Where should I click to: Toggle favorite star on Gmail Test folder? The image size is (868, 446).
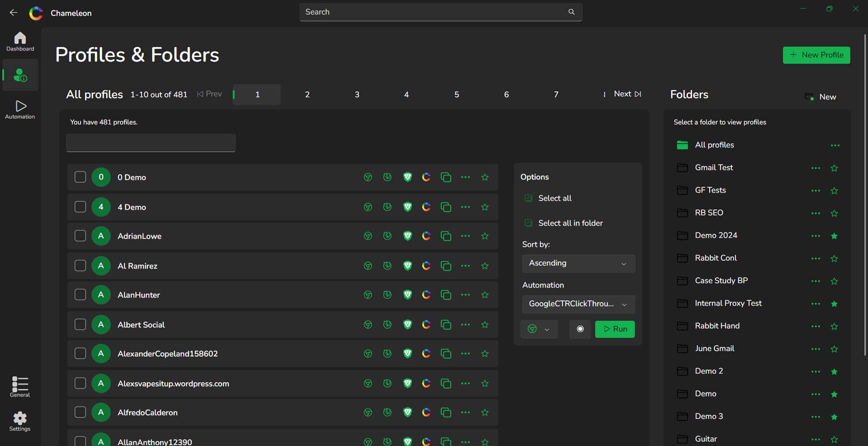[x=834, y=168]
